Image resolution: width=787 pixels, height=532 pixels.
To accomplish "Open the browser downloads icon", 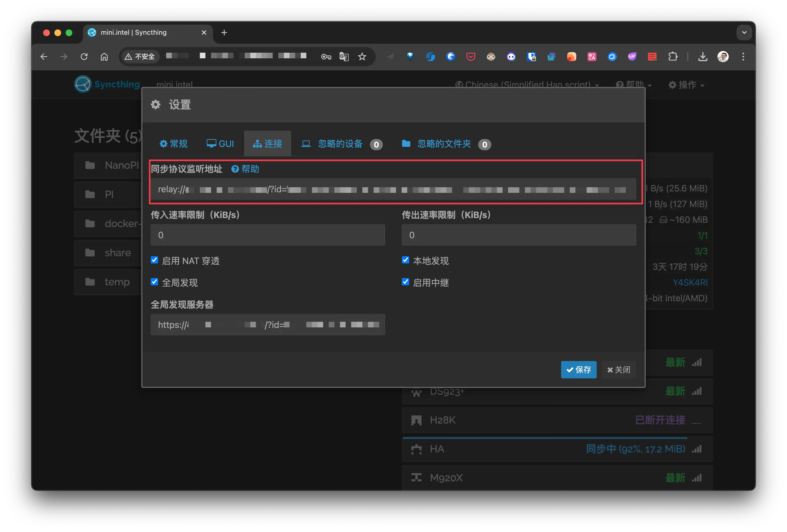I will pos(703,57).
